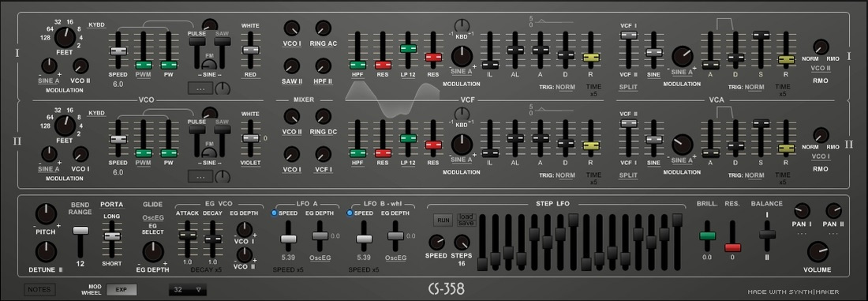Click the FEET octave knob in VCO row II
The height and width of the screenshot is (301, 868).
(x=65, y=126)
